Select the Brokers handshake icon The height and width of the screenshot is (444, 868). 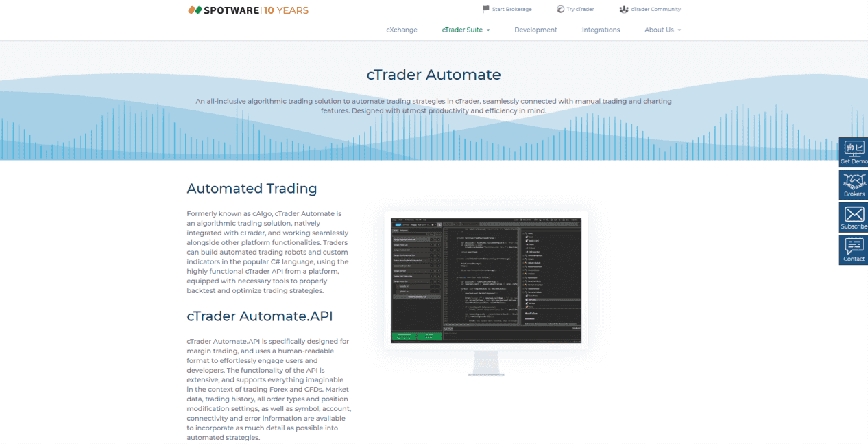pos(853,182)
